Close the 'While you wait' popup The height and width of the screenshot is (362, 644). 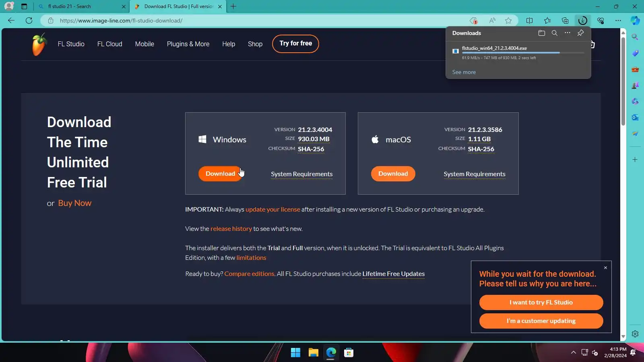605,268
